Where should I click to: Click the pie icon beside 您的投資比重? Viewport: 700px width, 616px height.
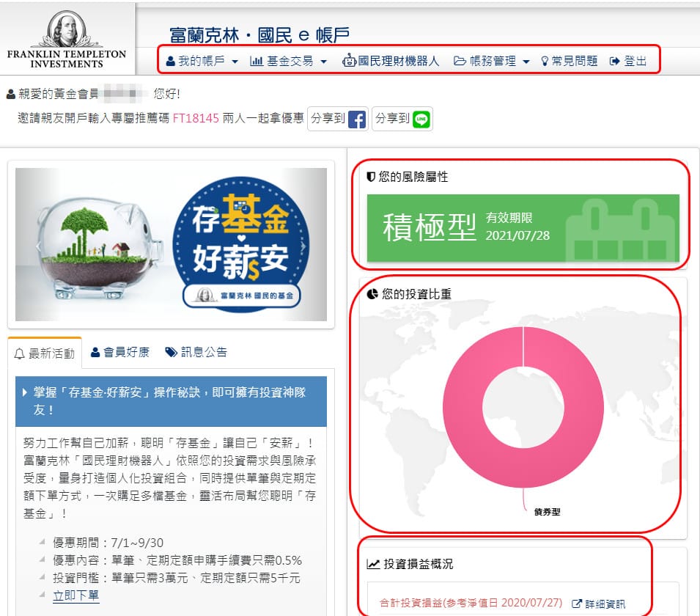pyautogui.click(x=372, y=294)
